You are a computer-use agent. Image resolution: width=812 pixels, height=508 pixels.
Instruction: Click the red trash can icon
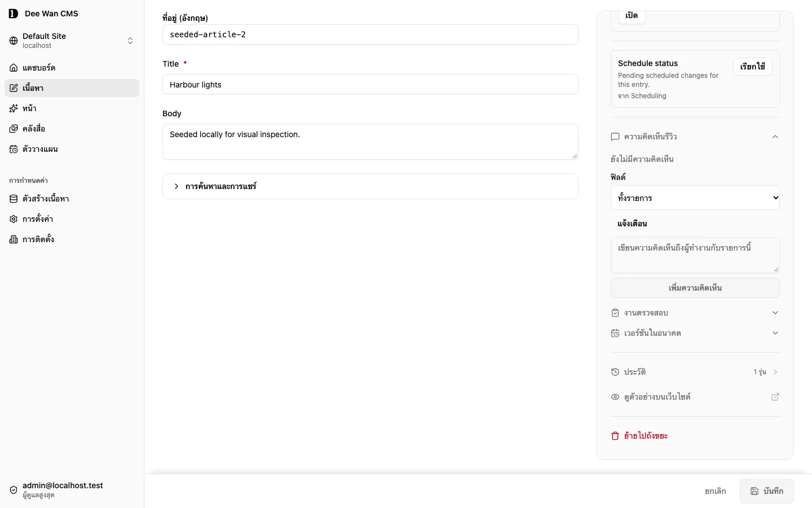pyautogui.click(x=615, y=436)
